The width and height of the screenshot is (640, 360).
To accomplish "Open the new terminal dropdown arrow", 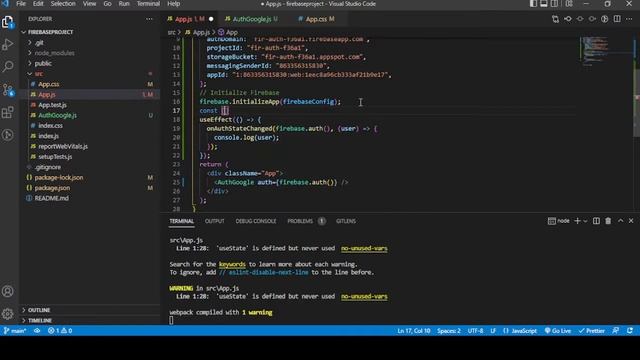I will click(585, 221).
